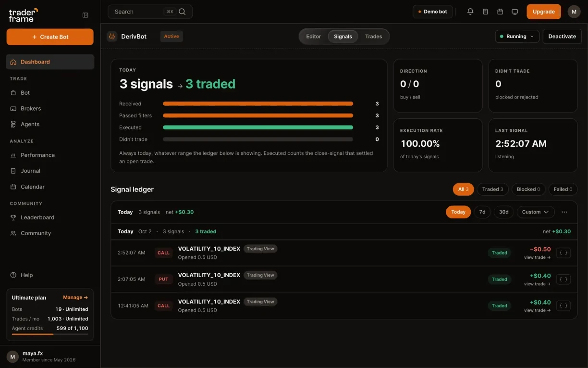The width and height of the screenshot is (588, 368).
Task: View raw JSON for 2:07:05 AM signal
Action: 563,279
